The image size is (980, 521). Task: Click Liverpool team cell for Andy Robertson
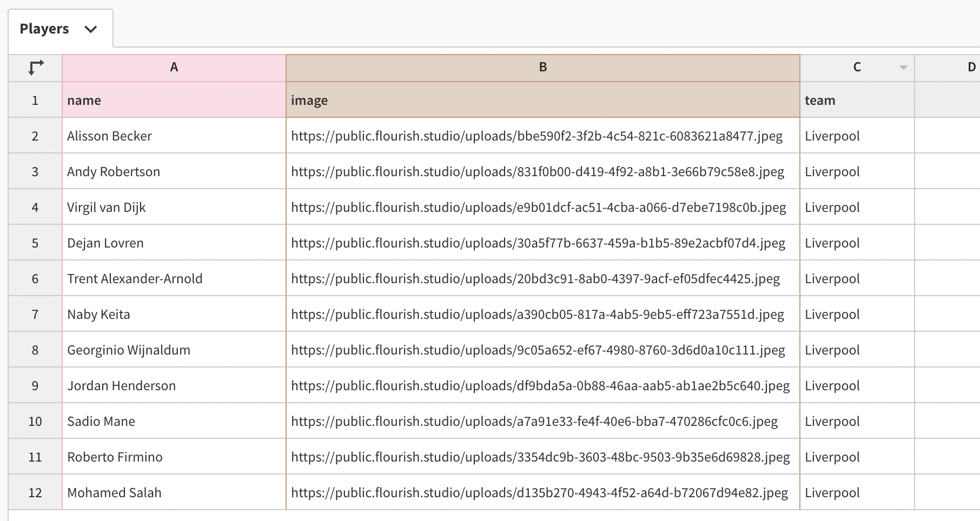[857, 171]
